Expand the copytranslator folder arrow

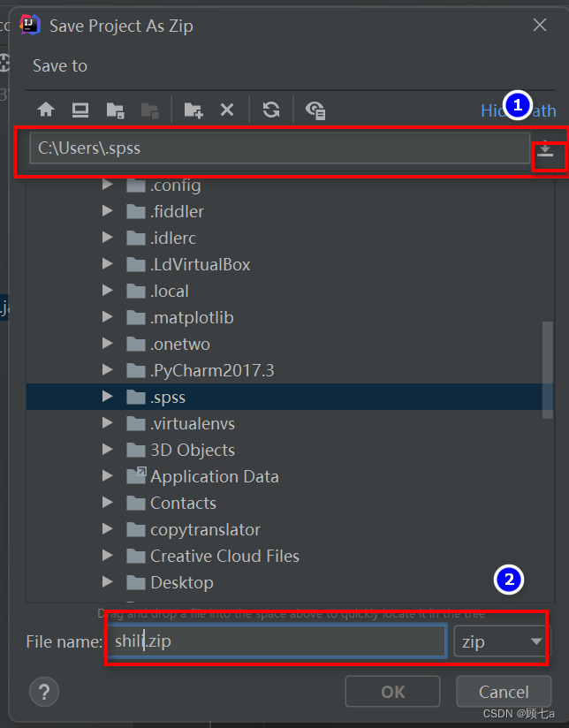[x=108, y=529]
